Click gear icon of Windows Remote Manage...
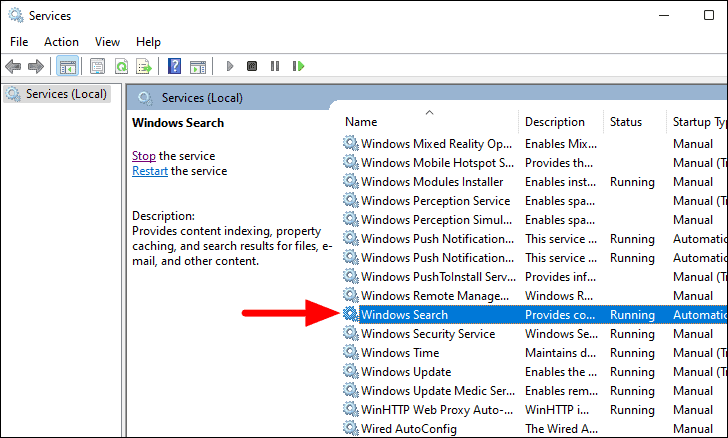Image resolution: width=728 pixels, height=438 pixels. (x=351, y=295)
